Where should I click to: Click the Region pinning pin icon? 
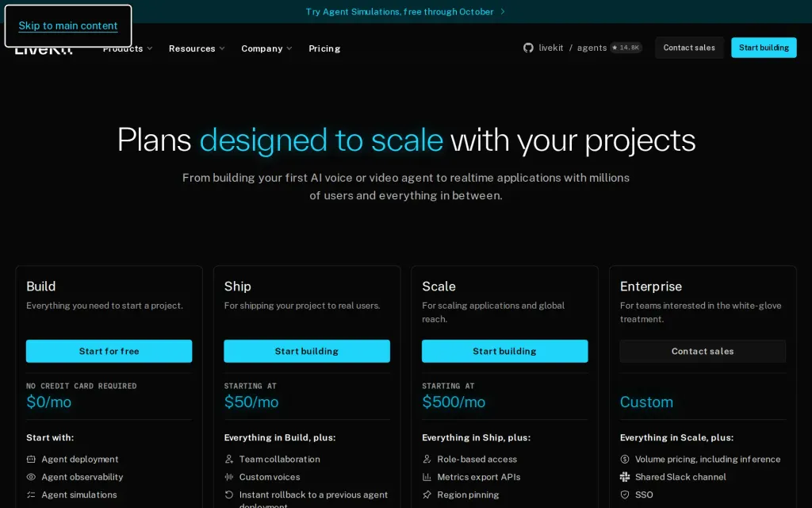[x=427, y=495]
